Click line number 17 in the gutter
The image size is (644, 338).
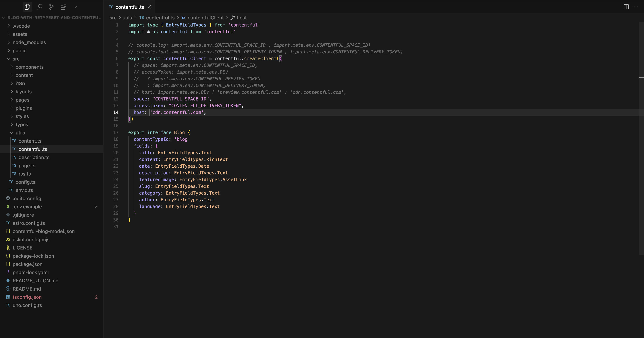[116, 132]
